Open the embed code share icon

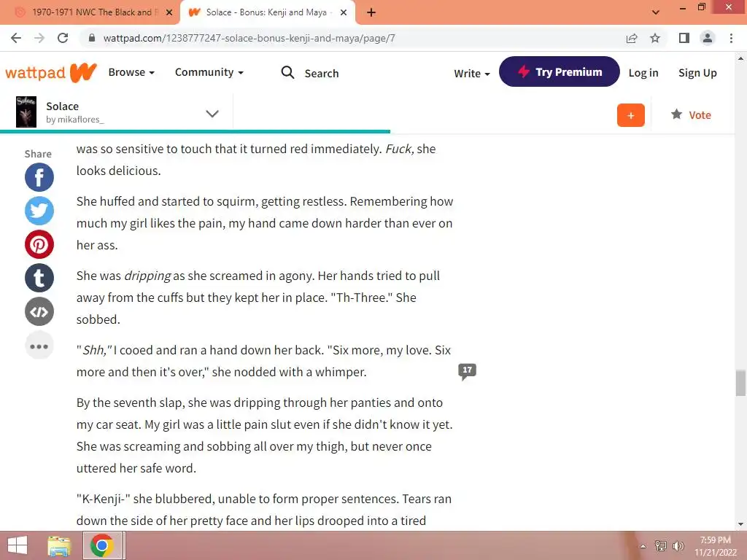point(39,311)
